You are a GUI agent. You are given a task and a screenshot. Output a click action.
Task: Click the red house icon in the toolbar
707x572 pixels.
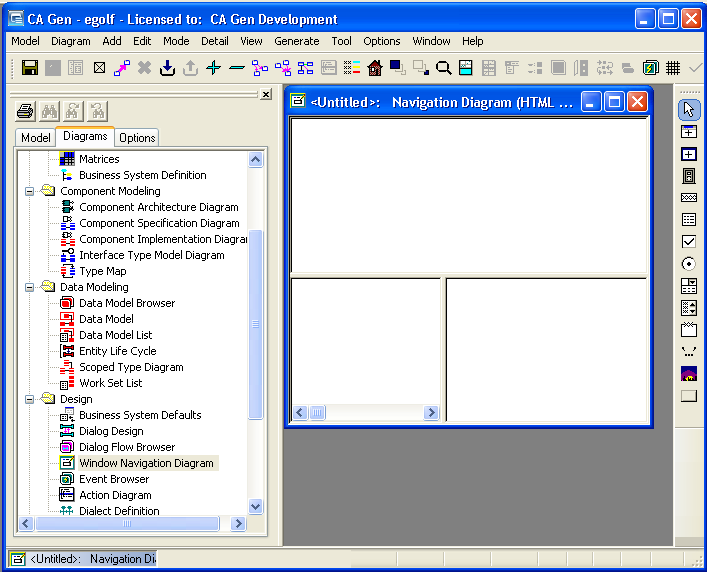point(375,68)
